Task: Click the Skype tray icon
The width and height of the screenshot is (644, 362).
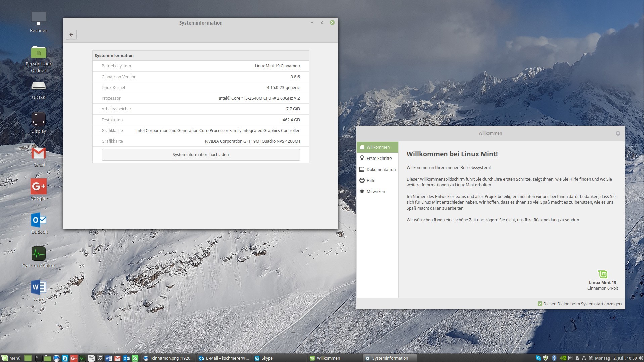Action: (538, 358)
